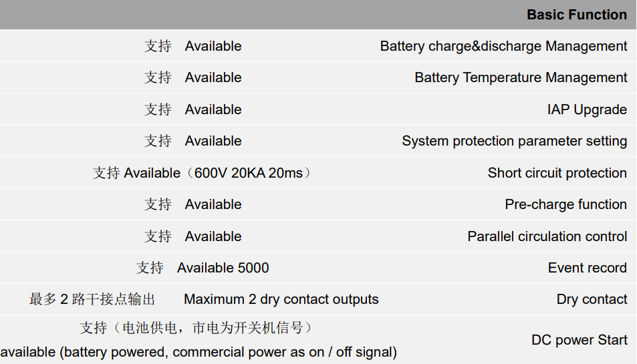
Task: Click the battery powered commercial power sentence
Action: point(199,352)
